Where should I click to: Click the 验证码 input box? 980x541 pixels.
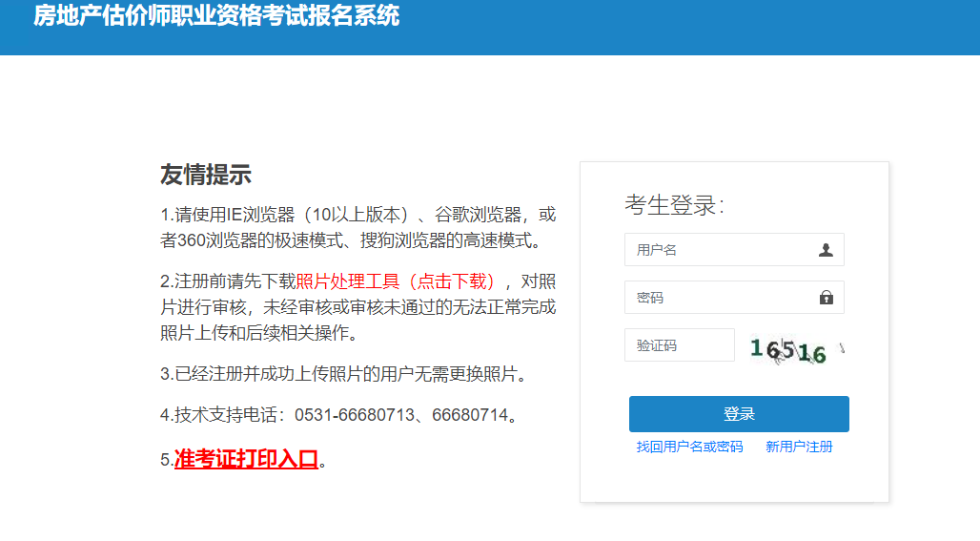click(679, 345)
